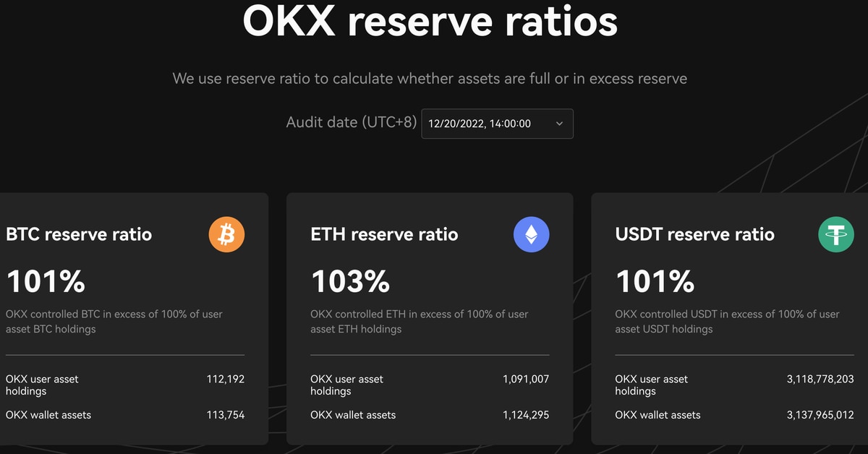Click ETH user asset holdings value 1,091,007
The image size is (868, 454).
(526, 379)
